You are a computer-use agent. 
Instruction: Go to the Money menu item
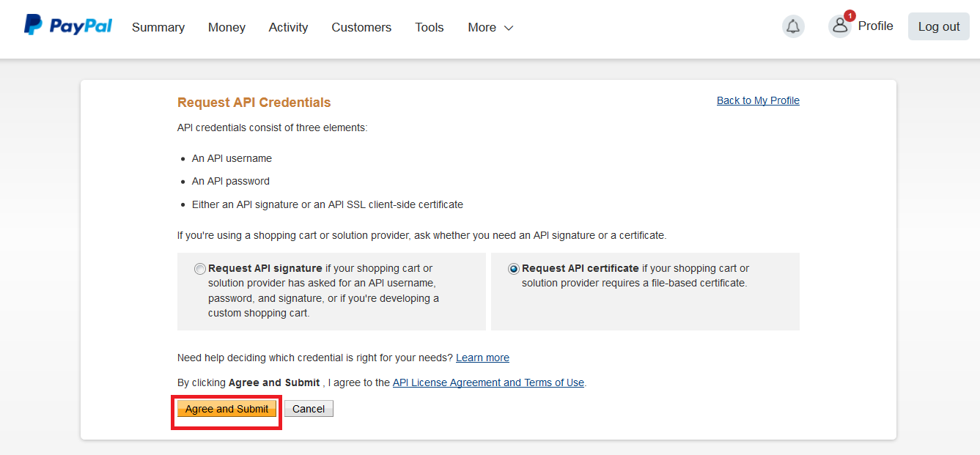[226, 27]
